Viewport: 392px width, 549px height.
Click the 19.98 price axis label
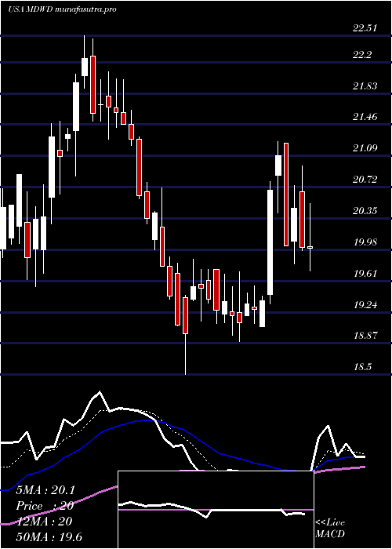tap(365, 242)
